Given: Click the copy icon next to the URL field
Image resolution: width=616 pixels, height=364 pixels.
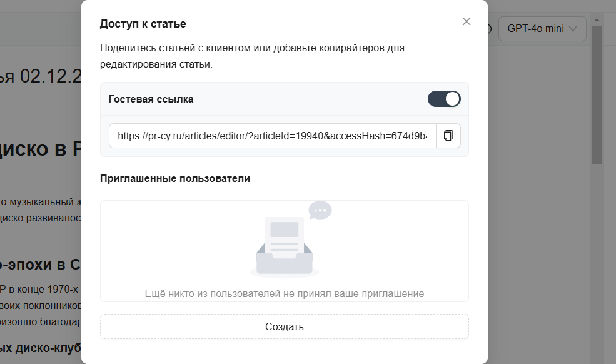Looking at the screenshot, I should click(448, 136).
